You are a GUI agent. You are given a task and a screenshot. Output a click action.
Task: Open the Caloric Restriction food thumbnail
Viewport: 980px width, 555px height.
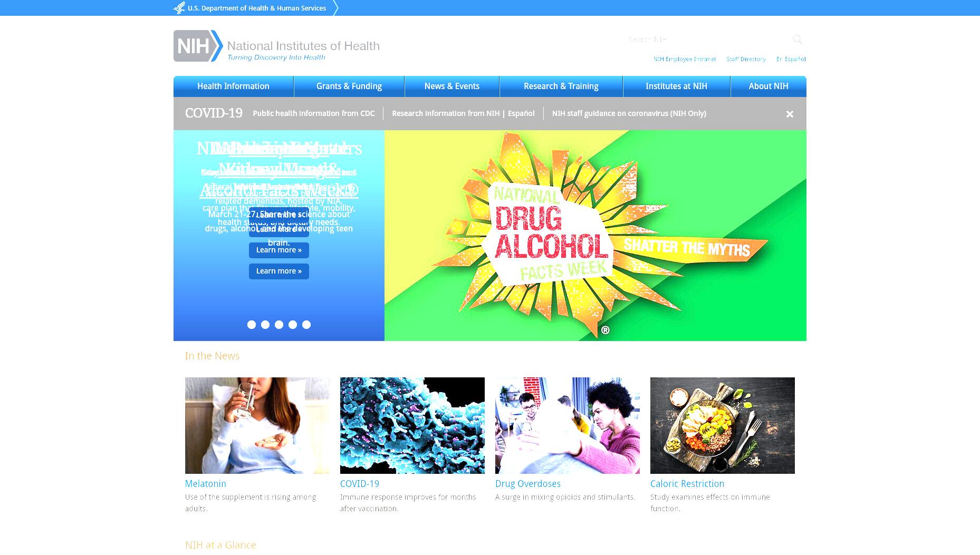coord(723,425)
